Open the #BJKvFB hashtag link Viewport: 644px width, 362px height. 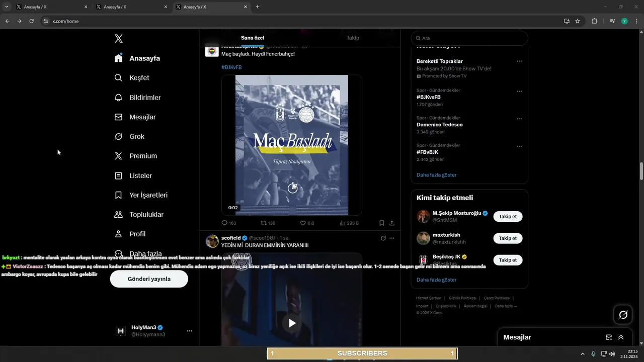click(x=231, y=67)
